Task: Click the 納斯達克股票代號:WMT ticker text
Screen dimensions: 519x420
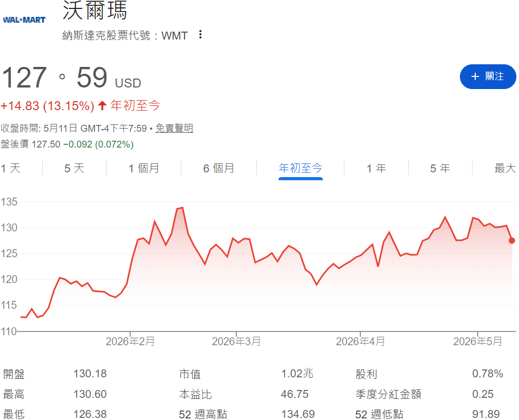Action: coord(125,35)
